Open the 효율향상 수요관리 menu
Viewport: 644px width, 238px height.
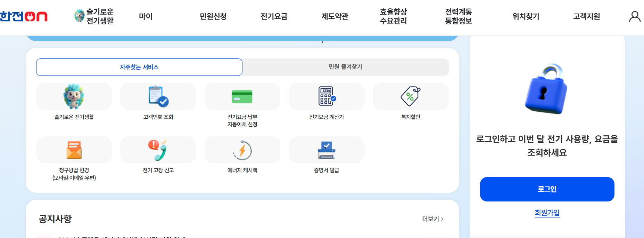[393, 16]
